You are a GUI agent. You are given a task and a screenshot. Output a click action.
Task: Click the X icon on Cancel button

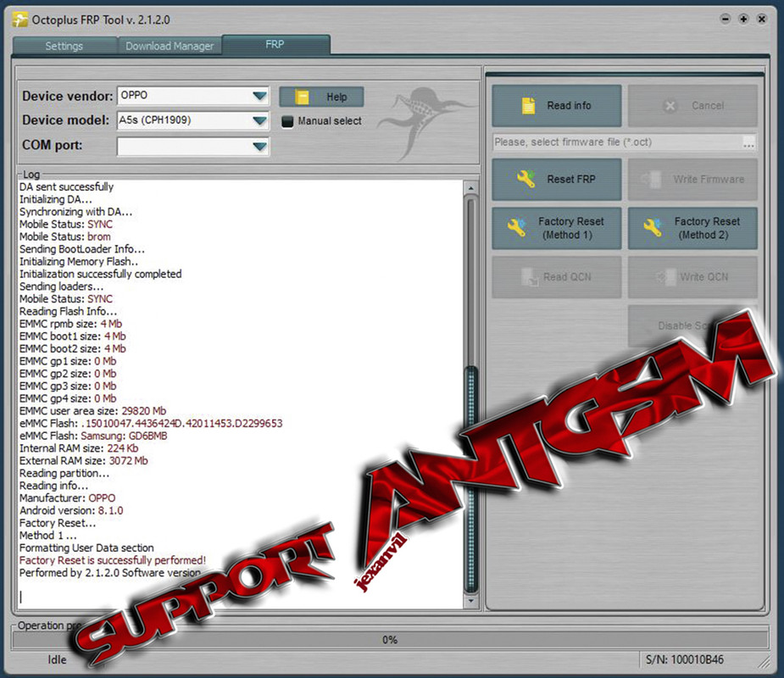click(670, 105)
